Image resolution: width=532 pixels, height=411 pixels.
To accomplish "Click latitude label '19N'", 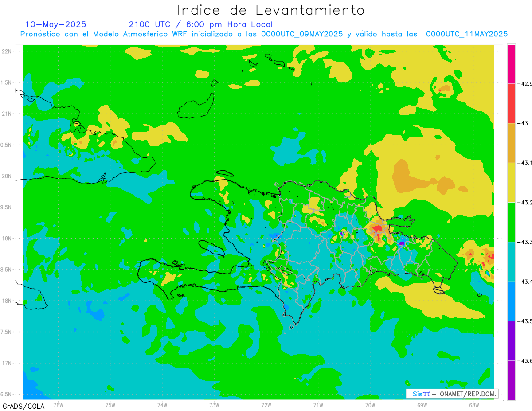I will 6,238.
